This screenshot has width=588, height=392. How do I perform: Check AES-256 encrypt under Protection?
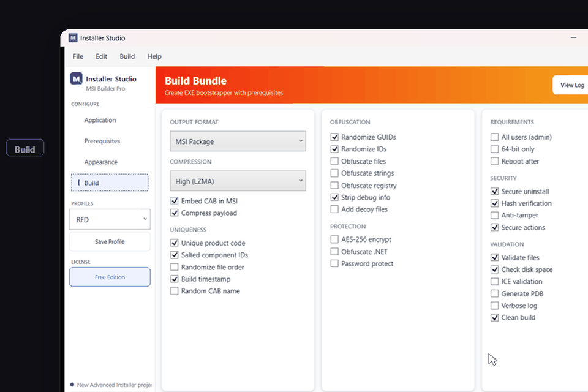pos(334,239)
